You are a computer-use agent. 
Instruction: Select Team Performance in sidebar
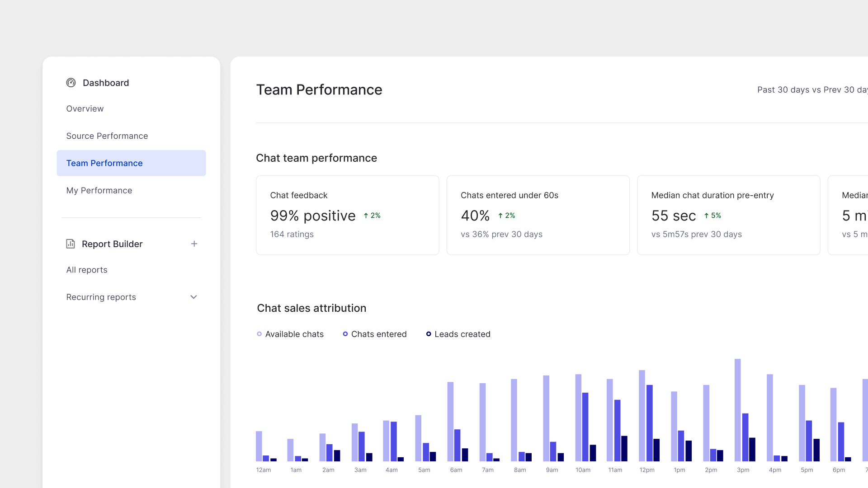[131, 163]
